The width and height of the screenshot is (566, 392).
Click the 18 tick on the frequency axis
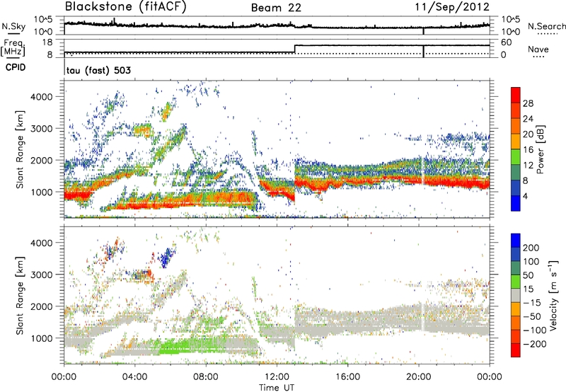48,42
